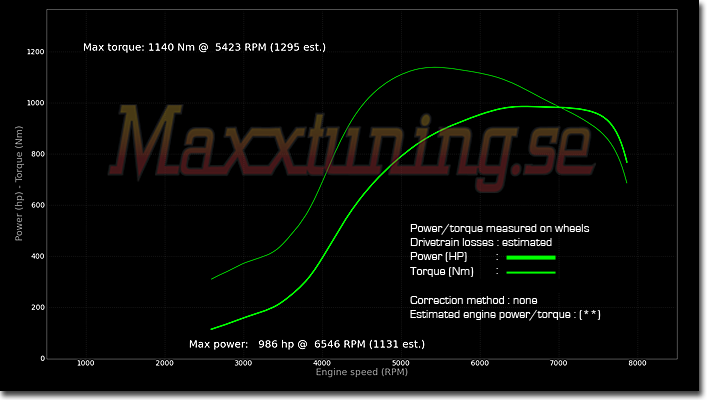
Task: Click the 7000 RPM x-axis tick label
Action: pos(558,363)
